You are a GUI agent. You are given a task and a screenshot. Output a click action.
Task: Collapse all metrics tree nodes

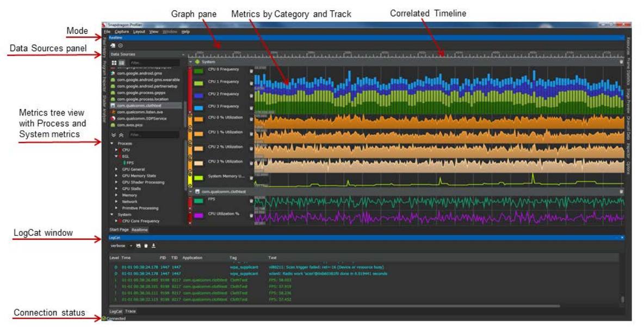(121, 135)
